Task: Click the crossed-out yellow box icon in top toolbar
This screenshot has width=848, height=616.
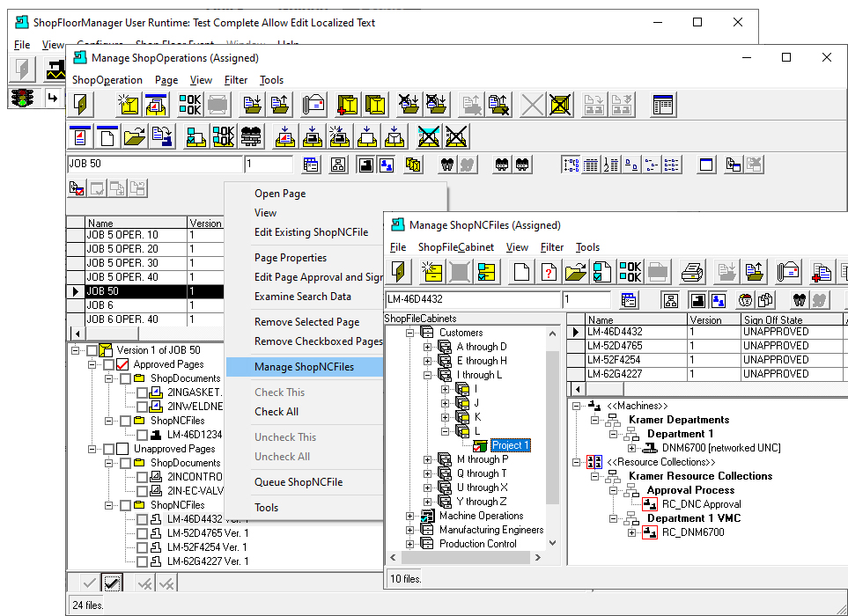Action: tap(560, 105)
